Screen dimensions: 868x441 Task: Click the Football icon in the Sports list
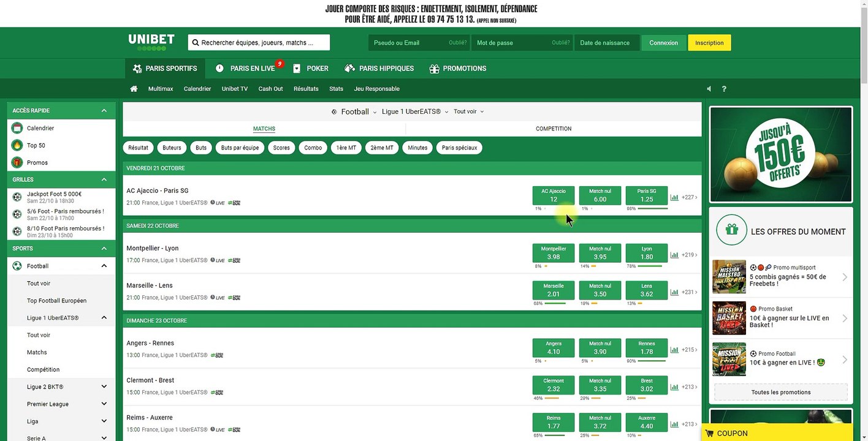click(17, 266)
